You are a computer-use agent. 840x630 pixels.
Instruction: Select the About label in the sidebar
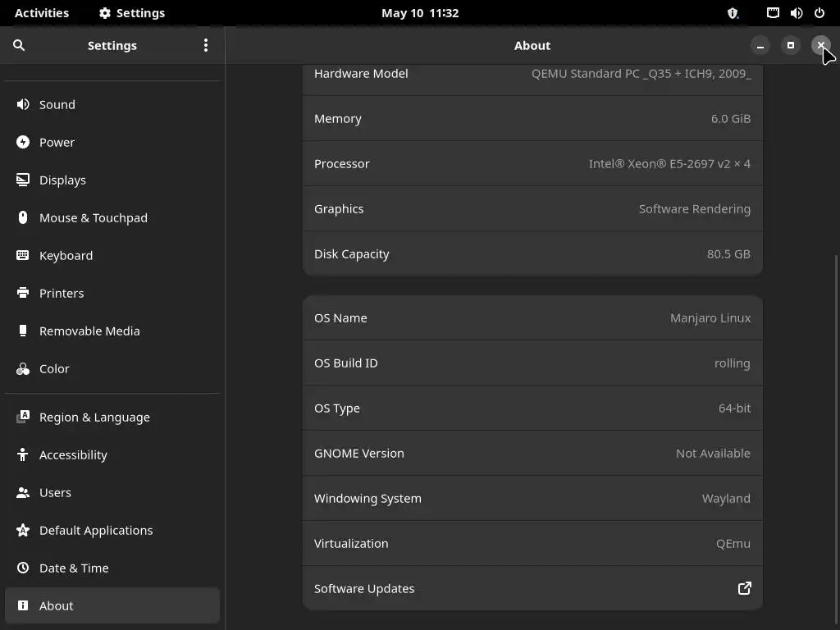pyautogui.click(x=57, y=605)
